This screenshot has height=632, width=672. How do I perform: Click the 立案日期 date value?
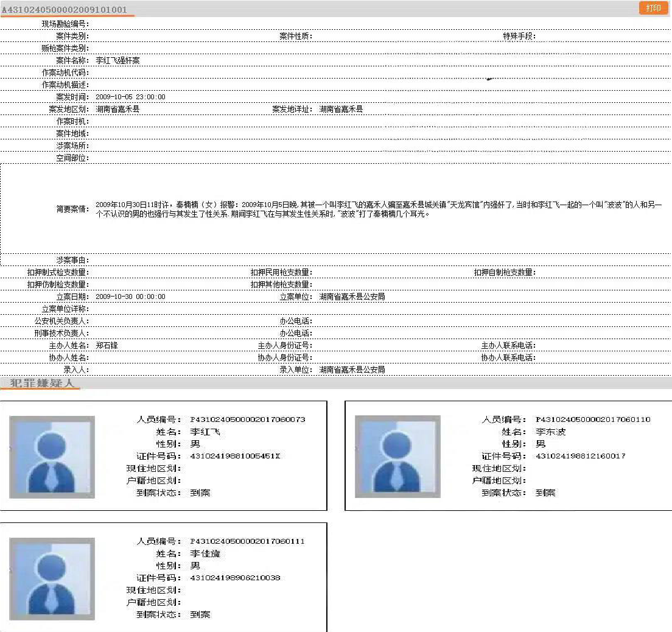[130, 297]
